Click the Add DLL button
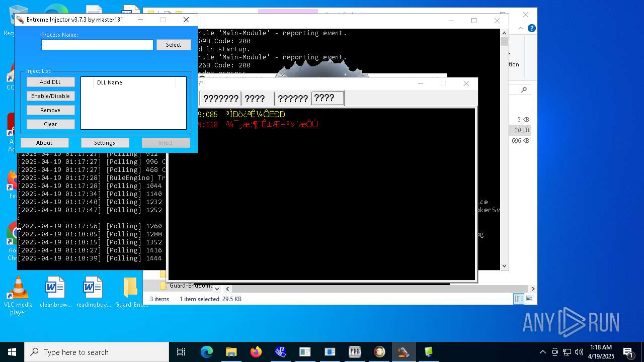644x362 pixels. point(50,82)
